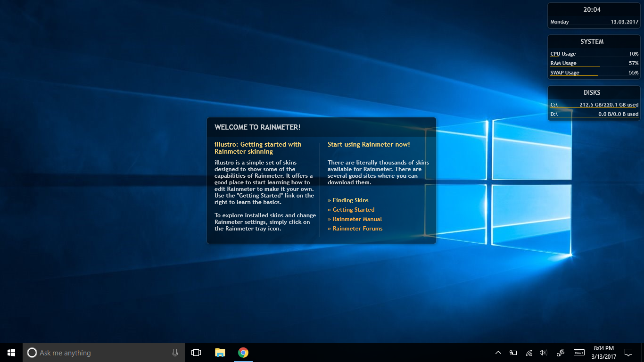Click the date 13.03.2017 in clock skin

(x=624, y=22)
